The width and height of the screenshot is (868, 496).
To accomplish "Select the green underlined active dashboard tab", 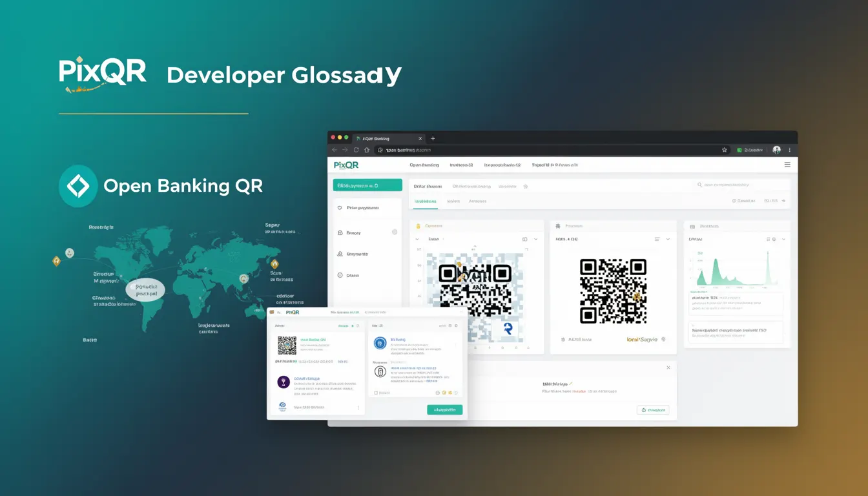I will pyautogui.click(x=425, y=201).
